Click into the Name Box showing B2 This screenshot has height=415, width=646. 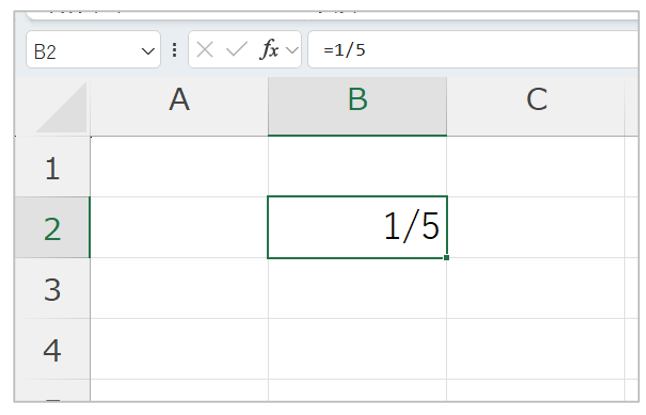(93, 49)
